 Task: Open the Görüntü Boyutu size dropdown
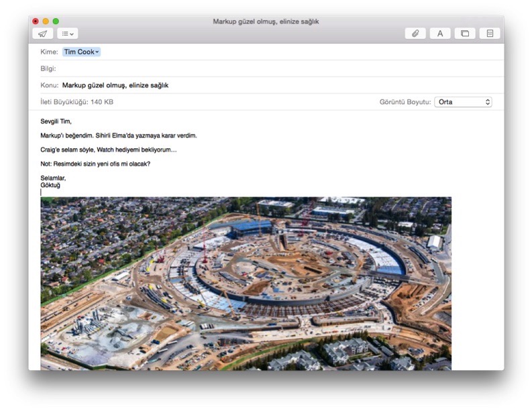pyautogui.click(x=463, y=102)
